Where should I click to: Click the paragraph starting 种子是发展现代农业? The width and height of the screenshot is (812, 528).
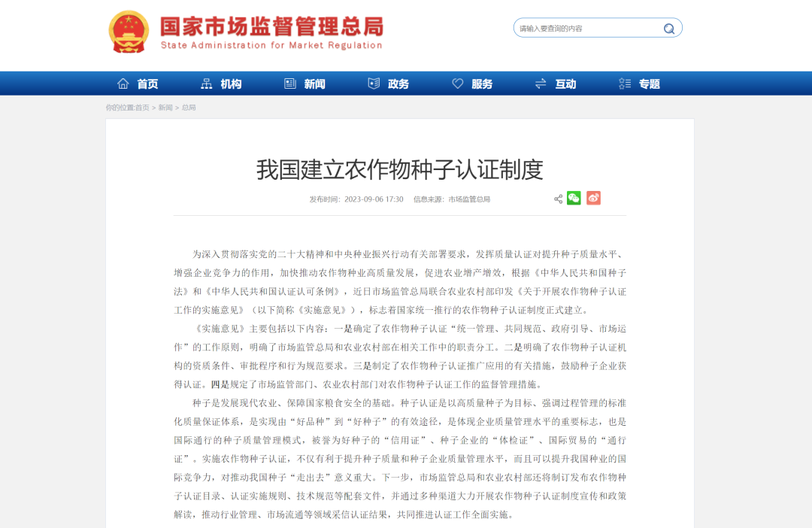point(400,459)
